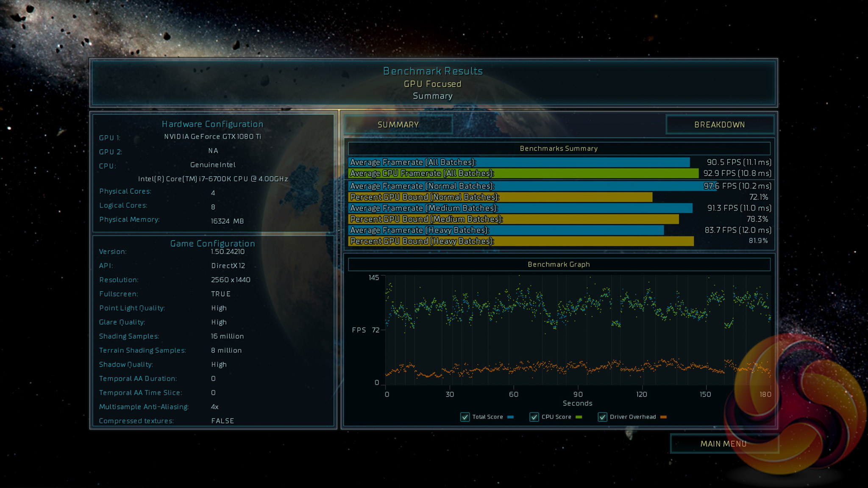This screenshot has width=868, height=488.
Task: Click the Benchmark Graph header bar
Action: coord(559,264)
